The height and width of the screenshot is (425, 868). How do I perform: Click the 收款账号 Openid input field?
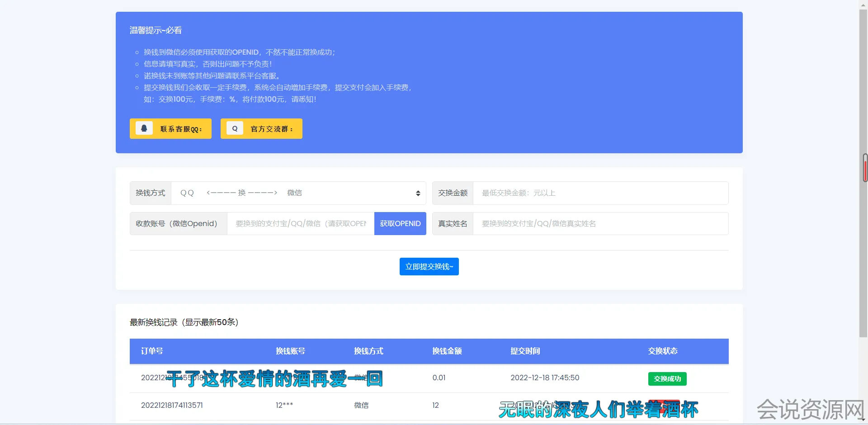[x=301, y=224]
